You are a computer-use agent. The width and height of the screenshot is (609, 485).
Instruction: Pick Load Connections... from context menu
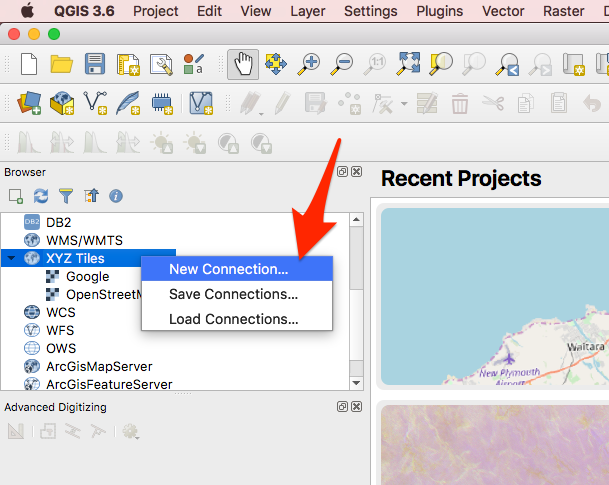coord(233,319)
